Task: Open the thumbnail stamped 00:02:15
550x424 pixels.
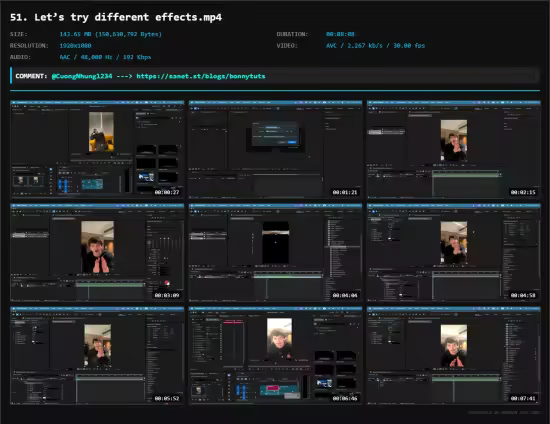Action: [x=454, y=149]
